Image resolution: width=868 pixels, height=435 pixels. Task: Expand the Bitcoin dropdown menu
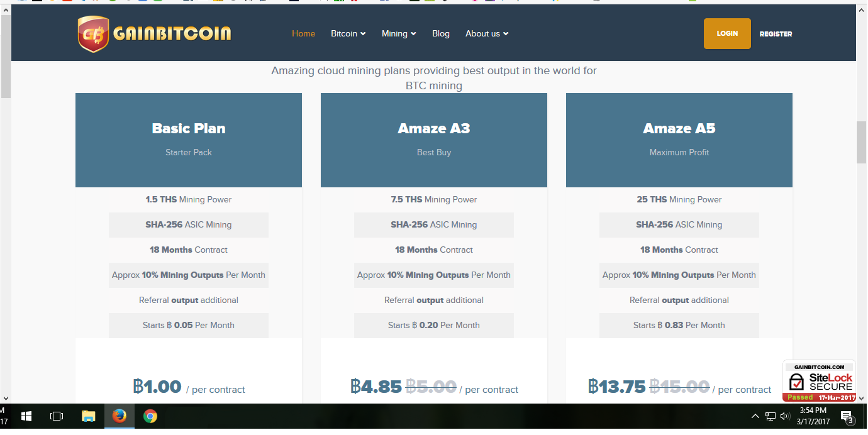click(x=348, y=34)
